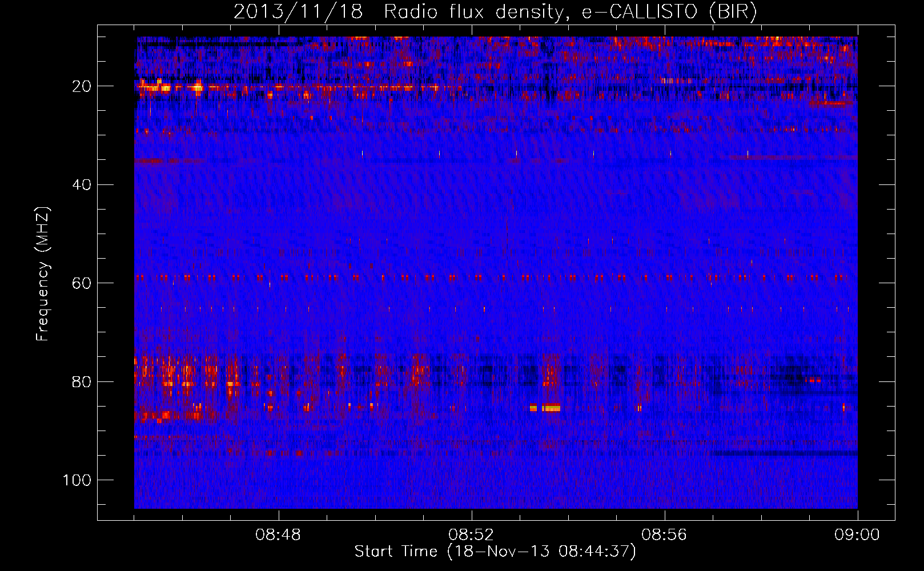This screenshot has width=924, height=571.
Task: Click the "Start Time (18-Nov-13 08:44:37)" x-axis label
Action: coord(495,552)
